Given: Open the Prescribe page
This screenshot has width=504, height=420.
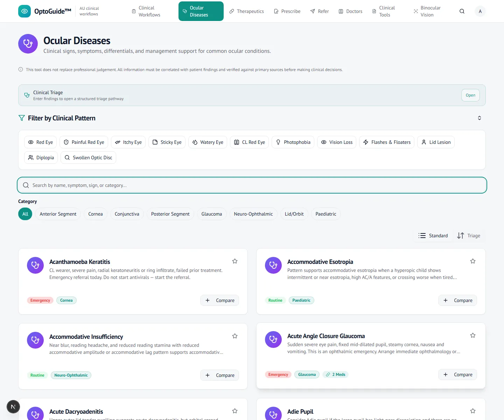Looking at the screenshot, I should click(287, 11).
